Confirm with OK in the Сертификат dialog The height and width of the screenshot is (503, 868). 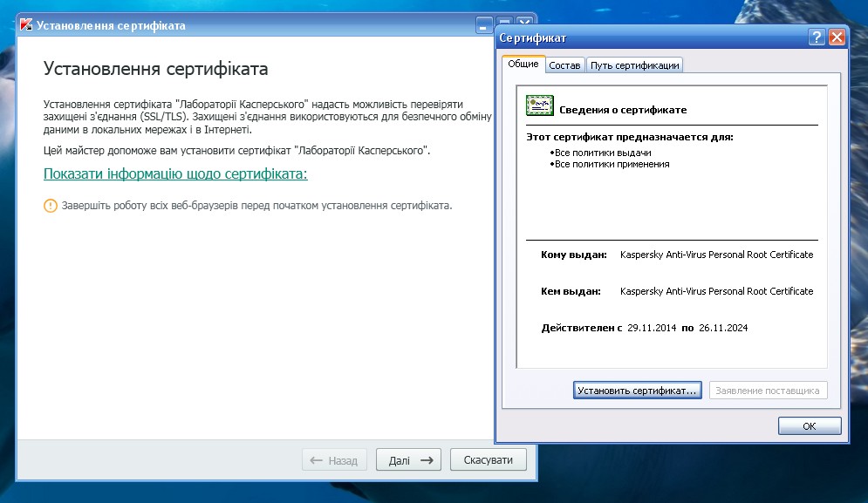tap(810, 426)
